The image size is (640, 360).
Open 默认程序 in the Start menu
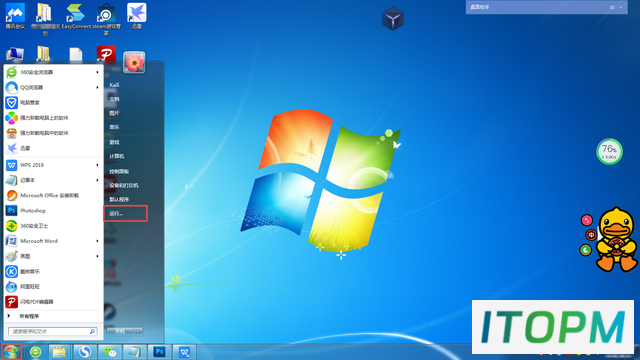point(119,200)
